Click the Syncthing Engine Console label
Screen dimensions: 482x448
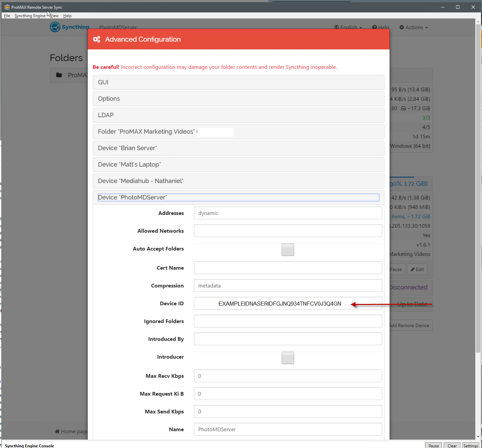point(30,446)
